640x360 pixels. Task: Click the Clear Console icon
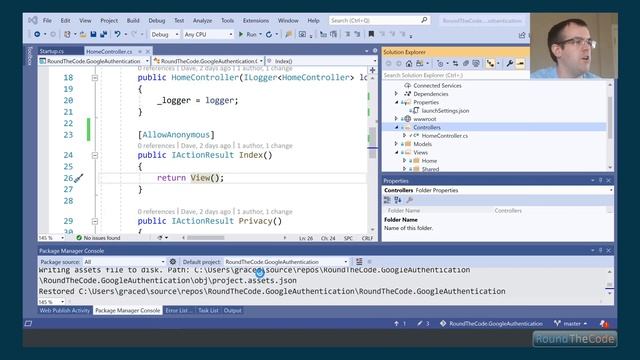coord(359,262)
